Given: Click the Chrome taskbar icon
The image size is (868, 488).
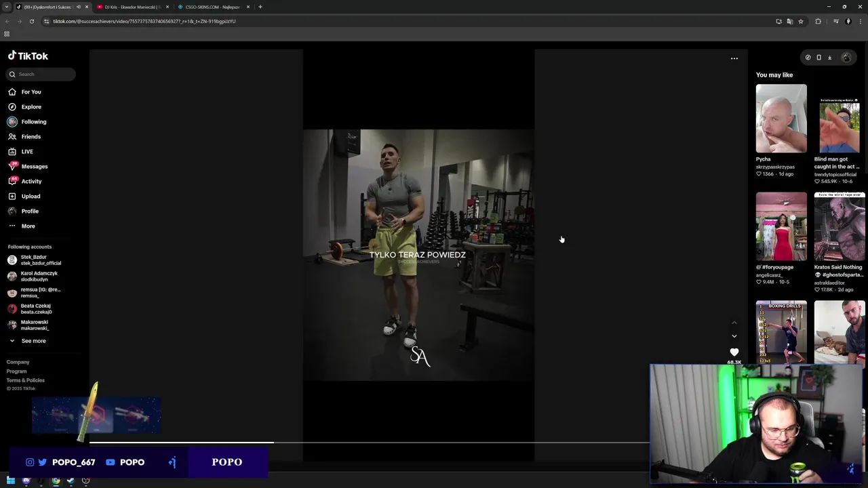Looking at the screenshot, I should [56, 481].
